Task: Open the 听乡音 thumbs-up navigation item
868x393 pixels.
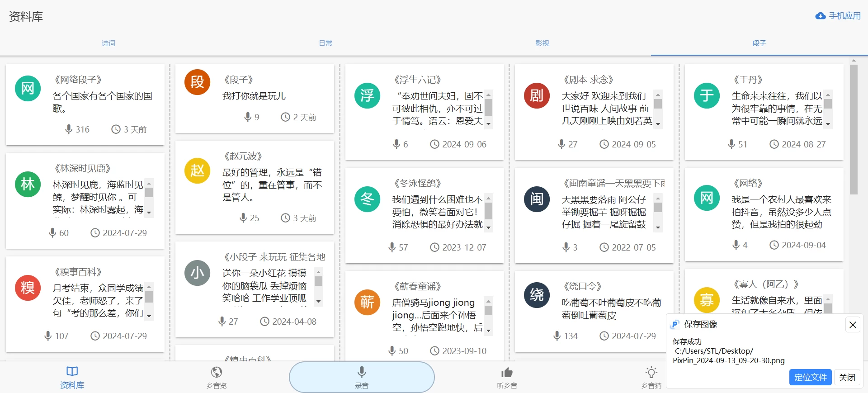Action: point(507,378)
